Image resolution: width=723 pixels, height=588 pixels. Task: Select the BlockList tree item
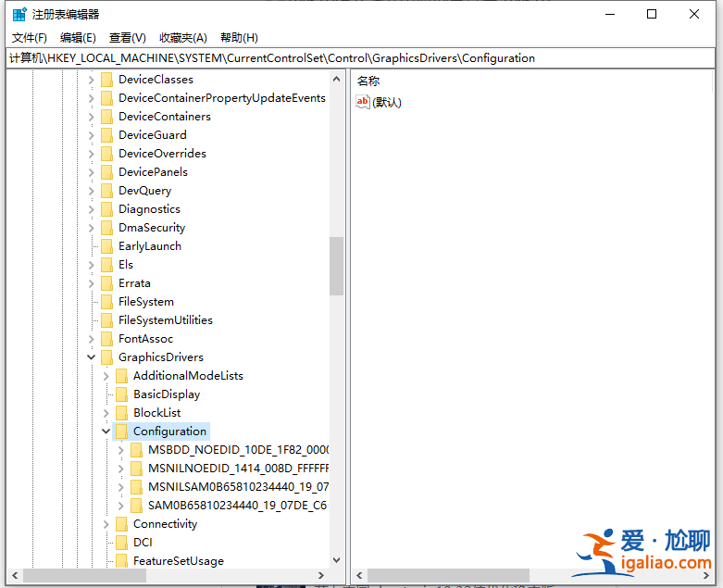click(156, 413)
